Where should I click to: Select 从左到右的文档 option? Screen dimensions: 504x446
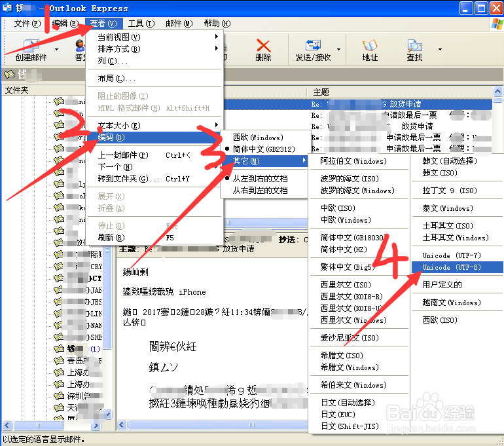click(x=264, y=179)
